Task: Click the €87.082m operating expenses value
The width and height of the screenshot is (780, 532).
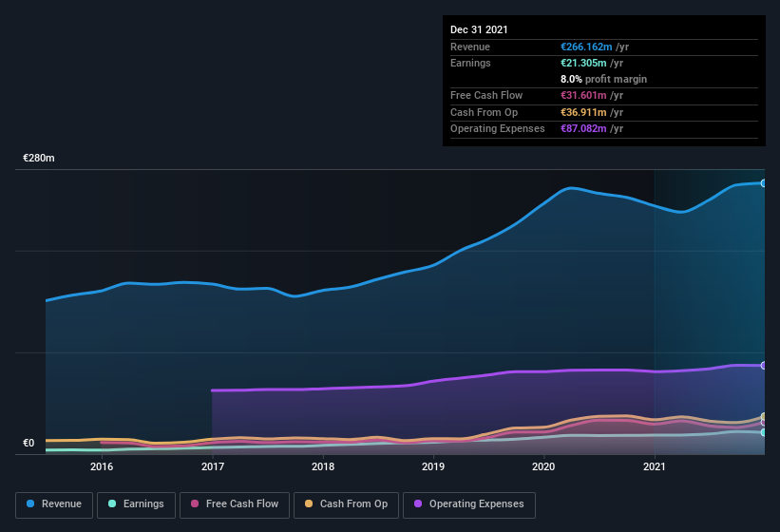Action: [x=583, y=129]
